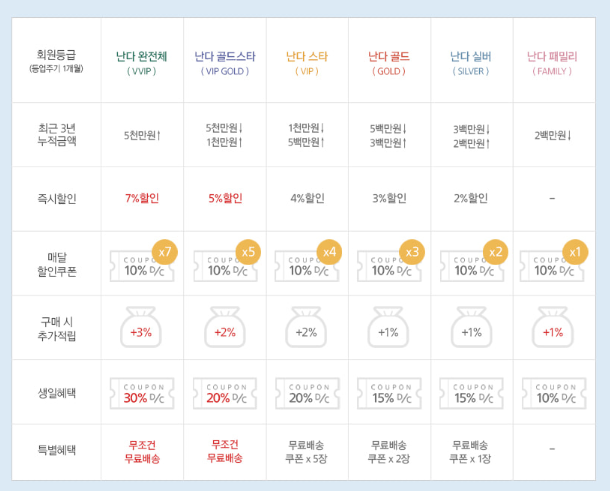Click the 30% birthday coupon icon

click(x=142, y=393)
